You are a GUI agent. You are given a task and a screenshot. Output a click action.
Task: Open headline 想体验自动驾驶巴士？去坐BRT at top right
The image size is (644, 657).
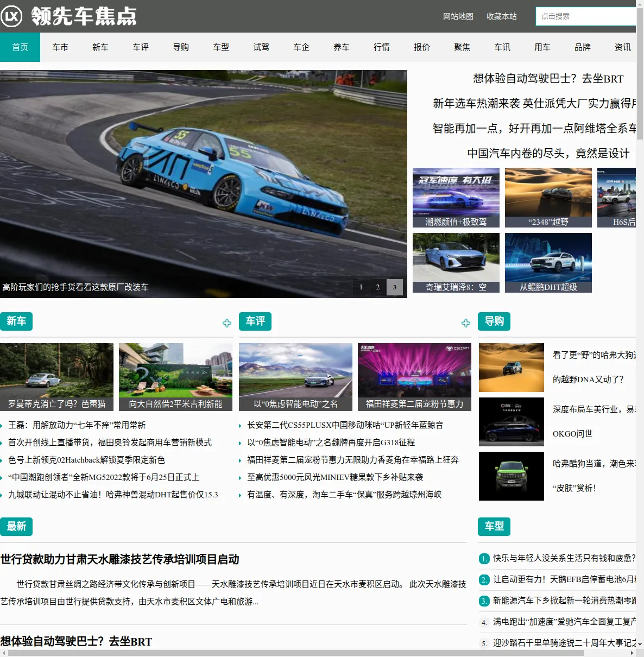click(548, 79)
